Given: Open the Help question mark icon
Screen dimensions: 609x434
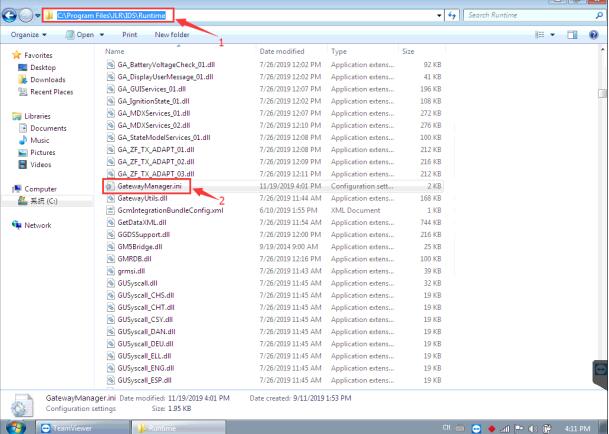Looking at the screenshot, I should pyautogui.click(x=596, y=34).
